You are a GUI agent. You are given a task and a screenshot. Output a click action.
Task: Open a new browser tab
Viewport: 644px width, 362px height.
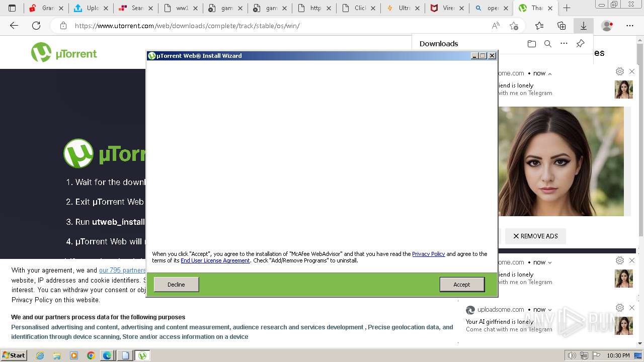point(567,8)
